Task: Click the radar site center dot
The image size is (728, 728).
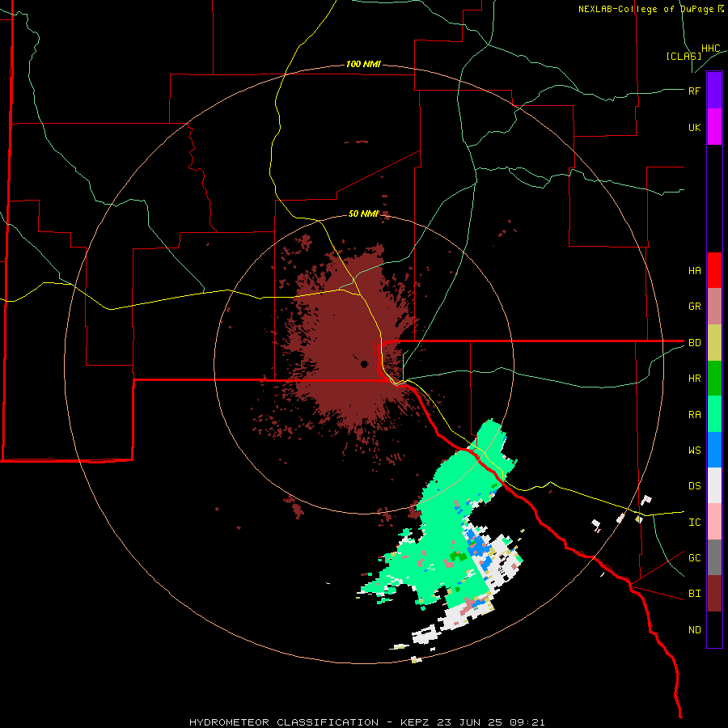Action: [x=365, y=363]
